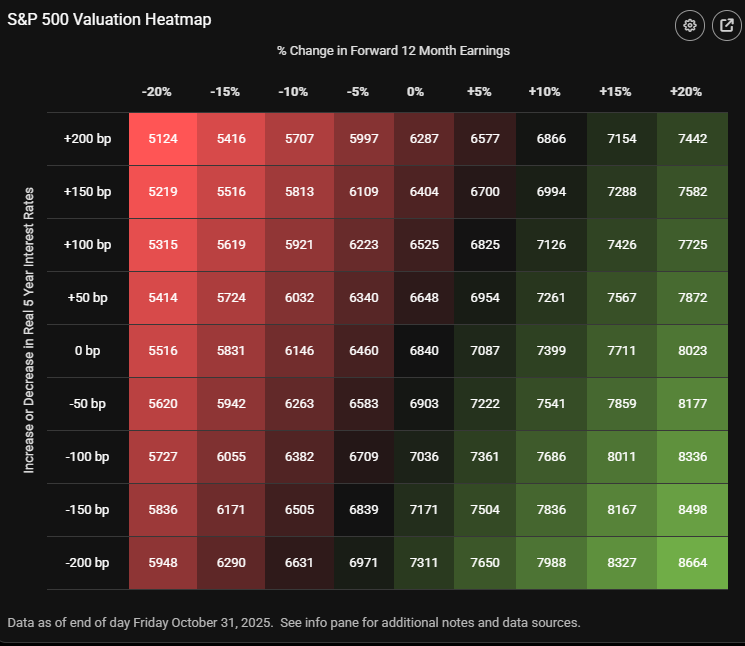745x646 pixels.
Task: Choose the 6290 value cell
Action: coord(231,563)
